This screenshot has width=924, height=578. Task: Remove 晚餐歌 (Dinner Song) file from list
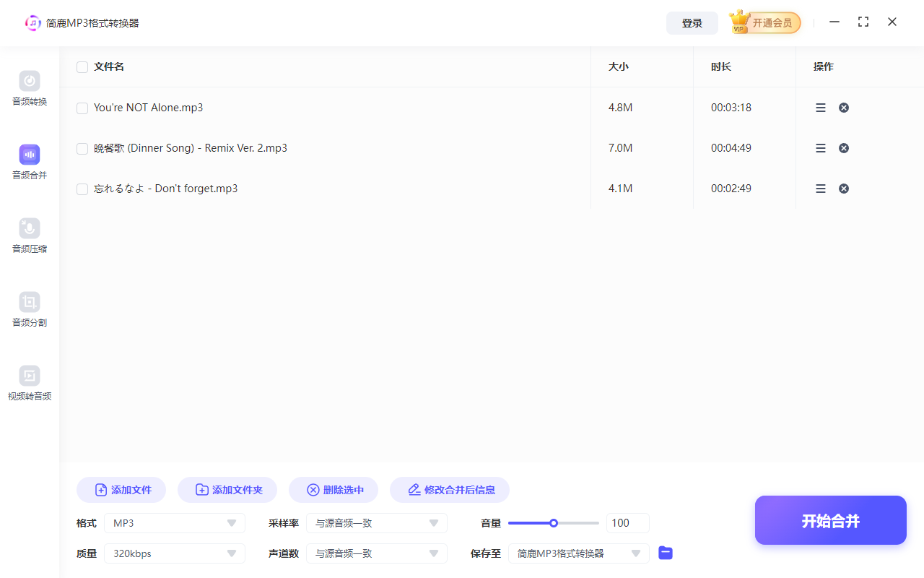tap(844, 148)
